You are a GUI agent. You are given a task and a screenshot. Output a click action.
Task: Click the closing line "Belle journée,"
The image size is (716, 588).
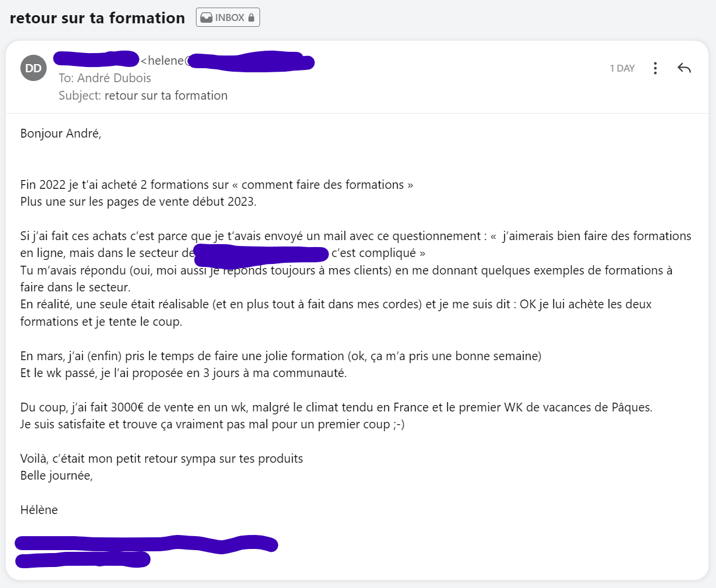pyautogui.click(x=57, y=476)
